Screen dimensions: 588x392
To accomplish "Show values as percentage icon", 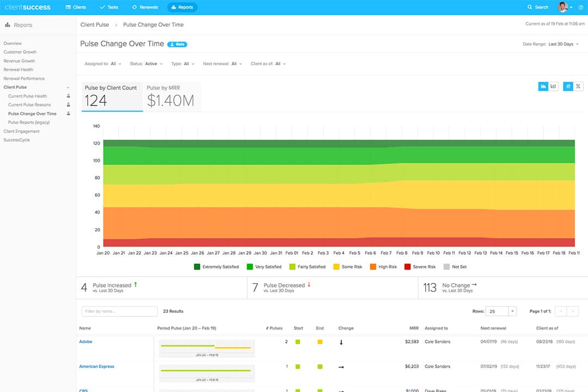I will coord(578,86).
